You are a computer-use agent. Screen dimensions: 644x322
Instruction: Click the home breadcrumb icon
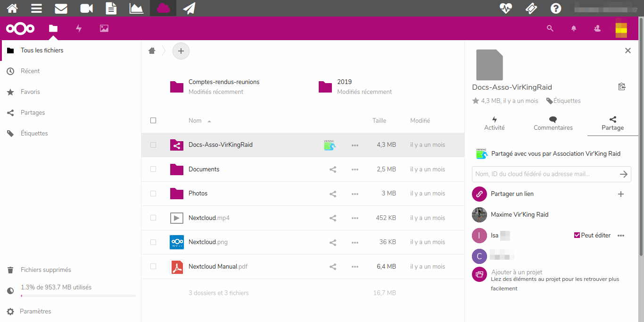(152, 51)
